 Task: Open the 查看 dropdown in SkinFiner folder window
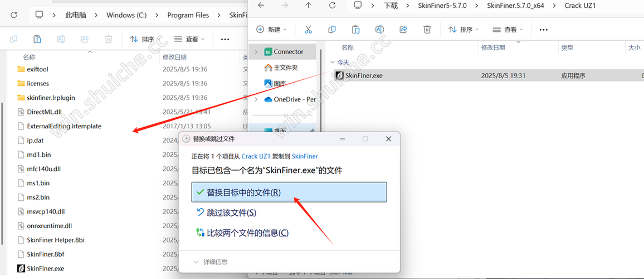189,39
